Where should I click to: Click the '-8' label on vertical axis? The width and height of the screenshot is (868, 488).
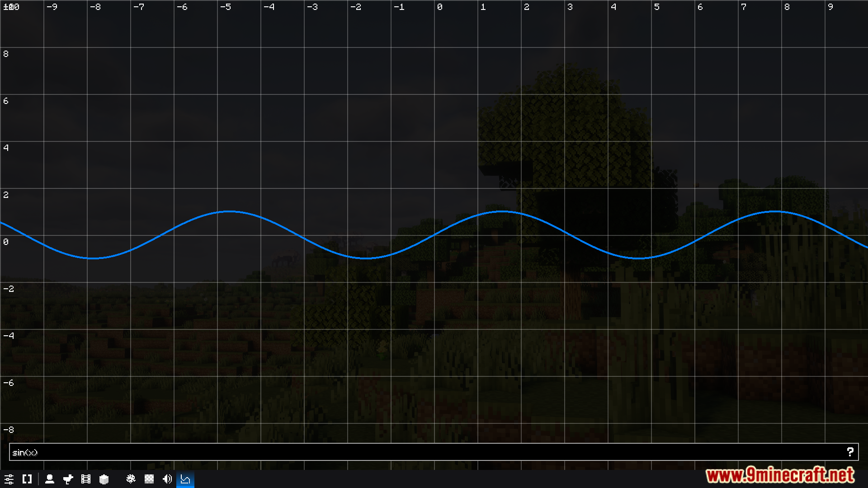(x=9, y=430)
